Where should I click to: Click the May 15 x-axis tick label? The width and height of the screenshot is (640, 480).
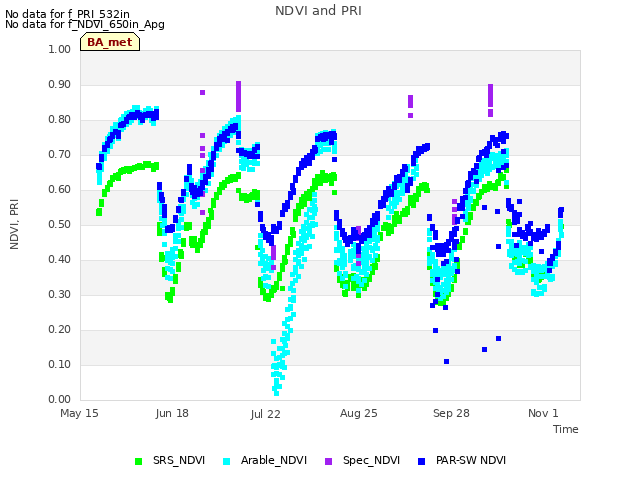(x=79, y=413)
